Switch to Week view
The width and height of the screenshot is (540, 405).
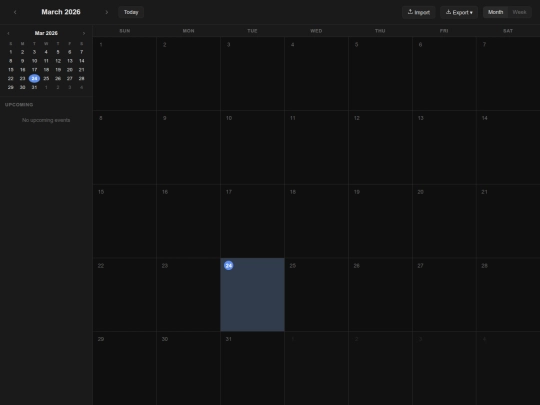tap(519, 12)
